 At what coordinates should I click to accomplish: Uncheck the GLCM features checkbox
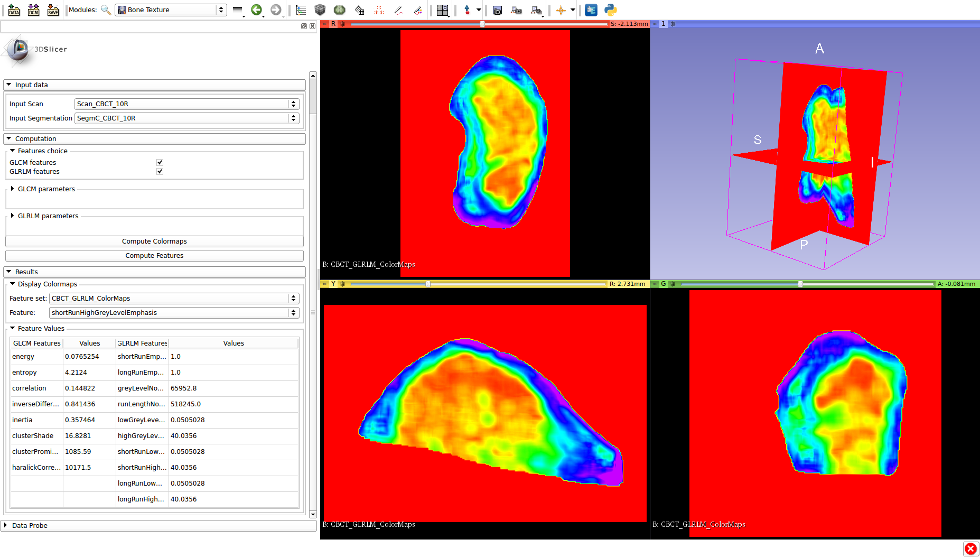pyautogui.click(x=160, y=162)
